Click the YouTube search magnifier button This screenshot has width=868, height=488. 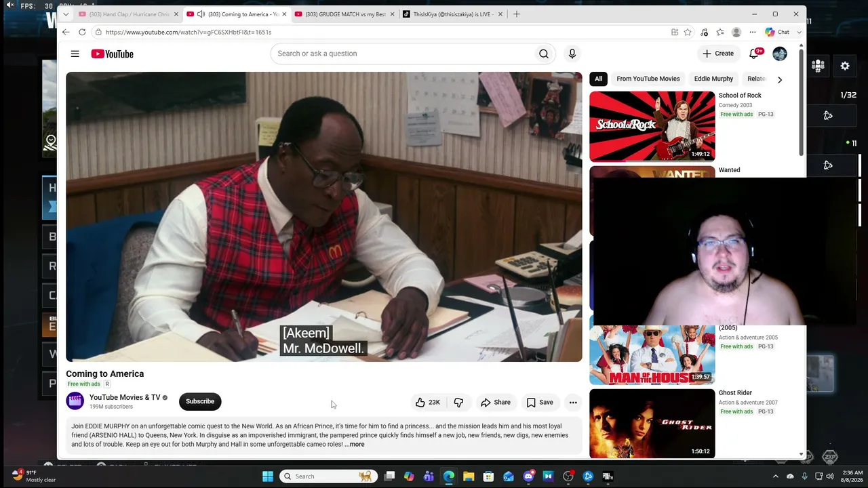point(544,54)
